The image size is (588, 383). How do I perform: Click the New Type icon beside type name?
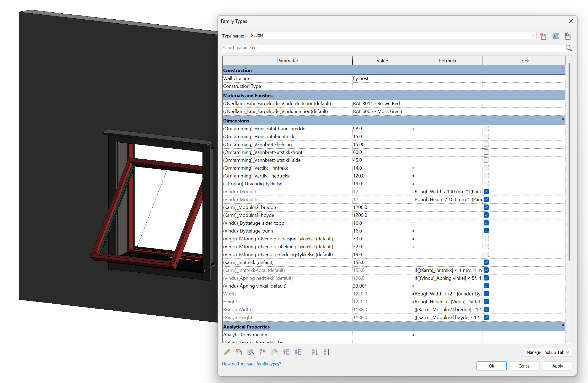pos(543,36)
